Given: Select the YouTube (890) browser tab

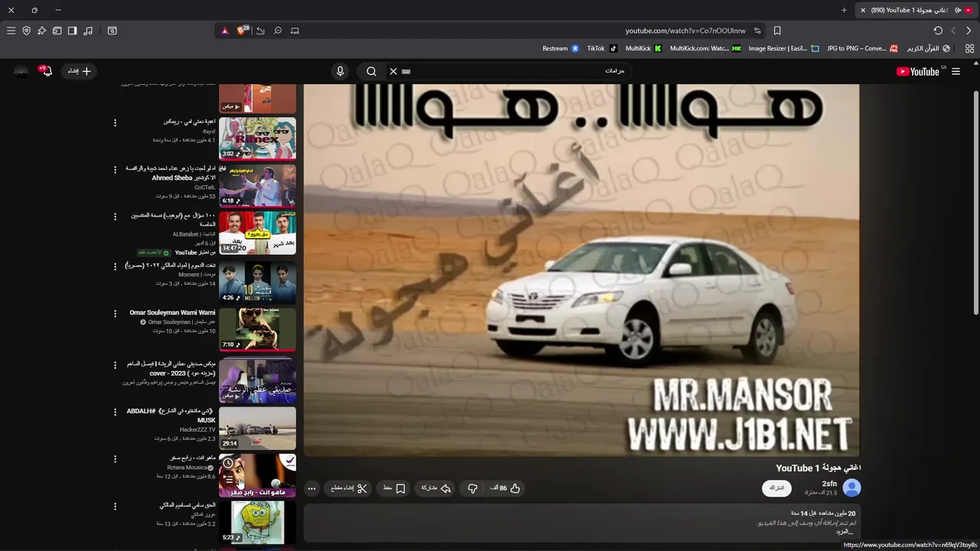Looking at the screenshot, I should [x=916, y=10].
